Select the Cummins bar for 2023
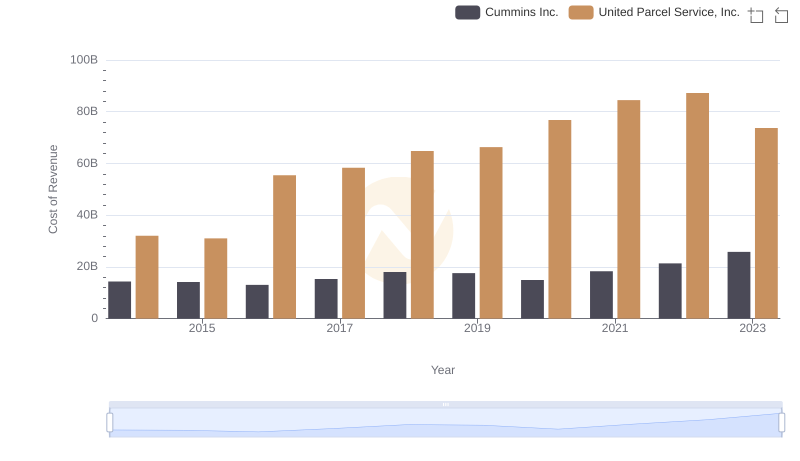Screen dimensions: 800x461 pos(739,285)
